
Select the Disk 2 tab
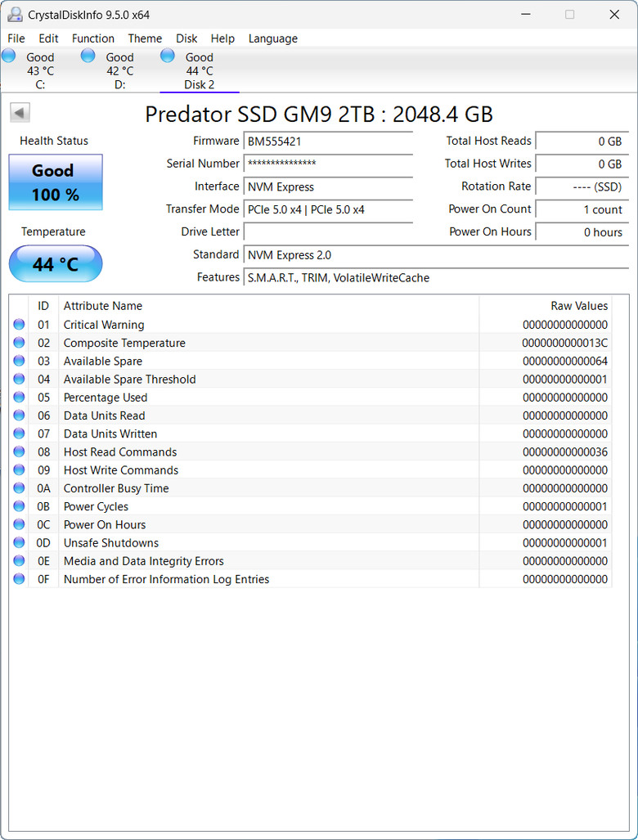pos(200,70)
